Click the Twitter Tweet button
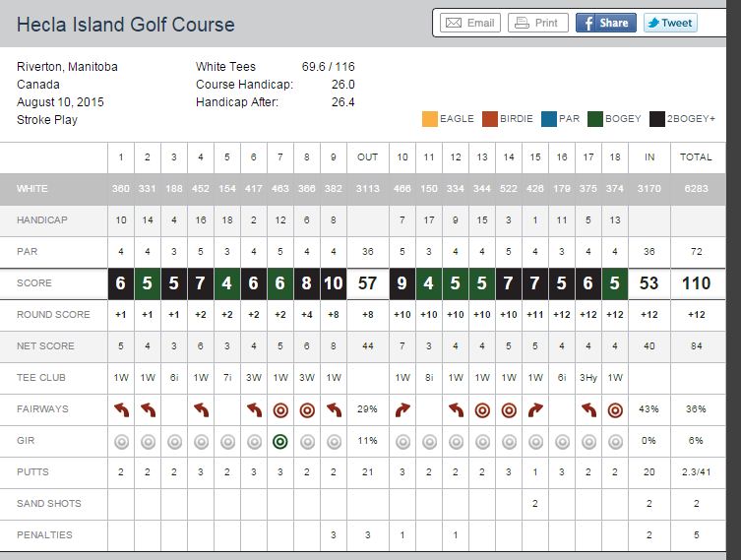The width and height of the screenshot is (741, 560). (x=669, y=23)
